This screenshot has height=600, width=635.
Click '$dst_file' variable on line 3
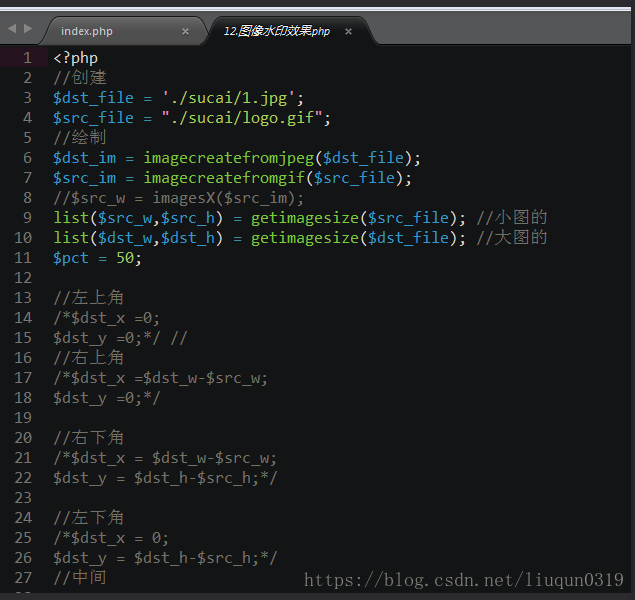[x=94, y=98]
